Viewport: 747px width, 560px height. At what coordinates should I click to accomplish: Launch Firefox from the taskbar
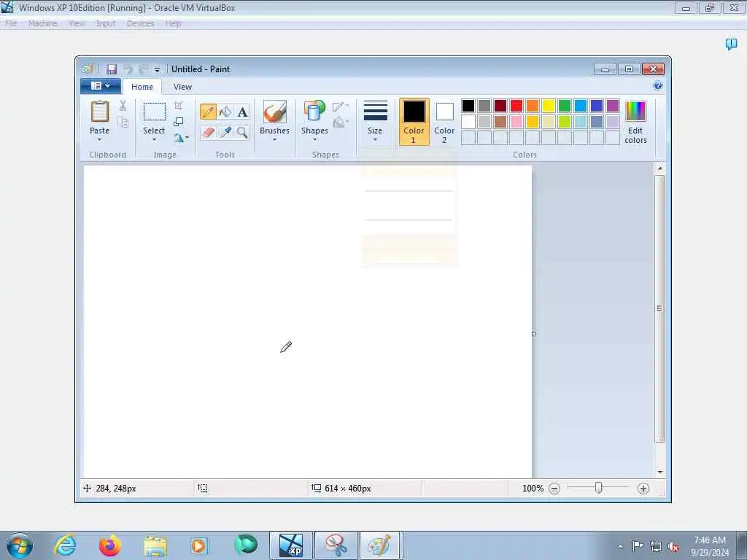pos(109,545)
